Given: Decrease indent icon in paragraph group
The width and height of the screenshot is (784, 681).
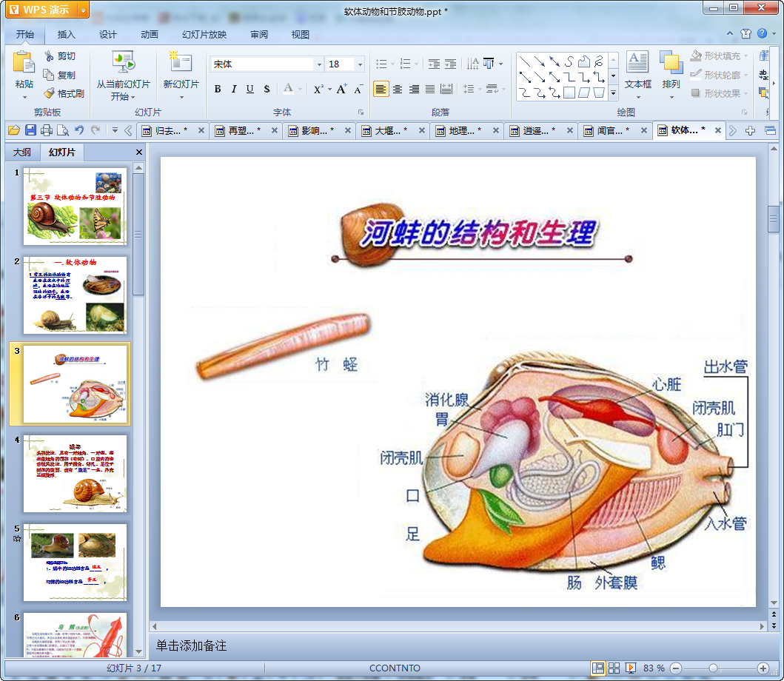Looking at the screenshot, I should [435, 64].
